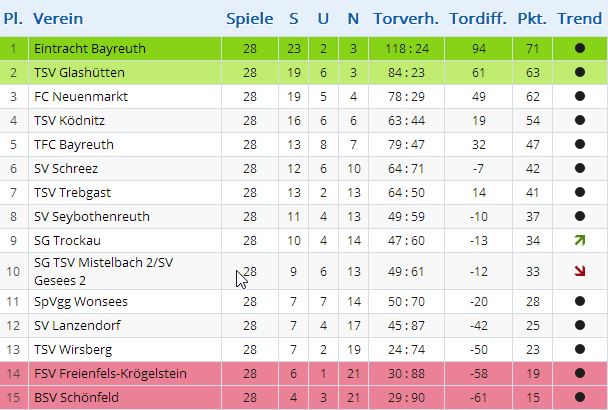
Task: Click the trend dot for FSV Freienfels-Krögelstein
Action: (x=580, y=373)
